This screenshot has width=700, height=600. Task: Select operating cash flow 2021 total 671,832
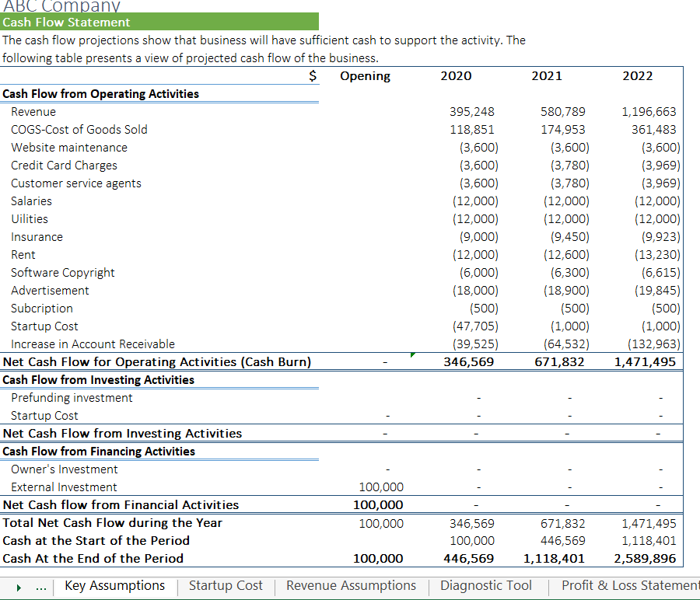tap(559, 361)
